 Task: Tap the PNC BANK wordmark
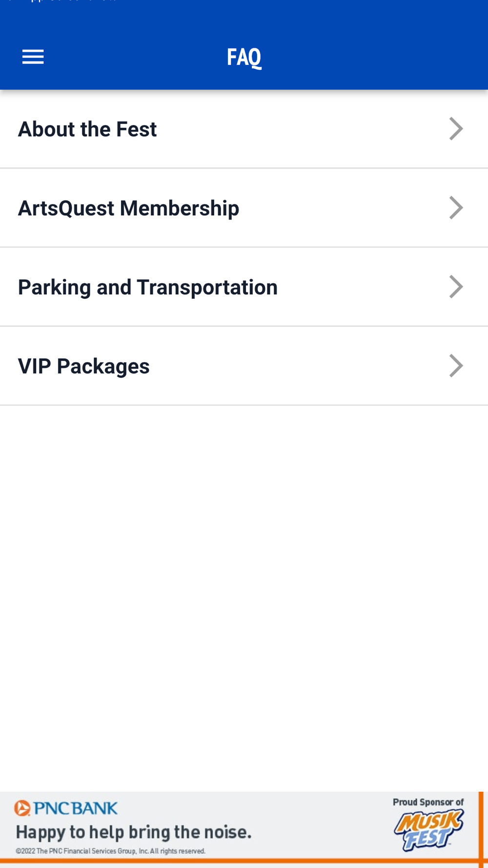click(76, 808)
